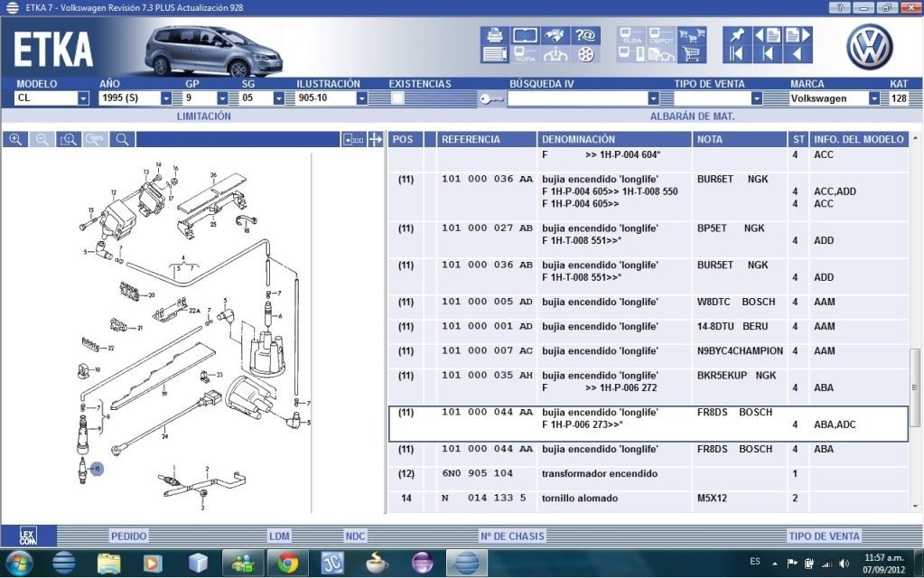Screen dimensions: 924x578
Task: Click the key icon next to Búsqueda IV
Action: pyautogui.click(x=491, y=99)
